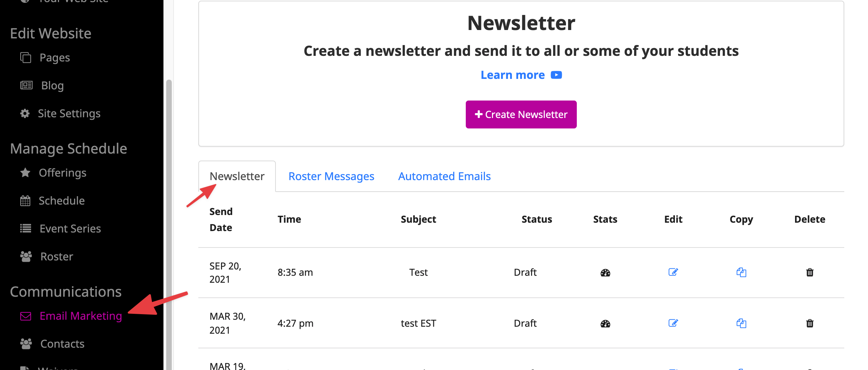
Task: Click the video icon beside Learn more
Action: point(556,75)
